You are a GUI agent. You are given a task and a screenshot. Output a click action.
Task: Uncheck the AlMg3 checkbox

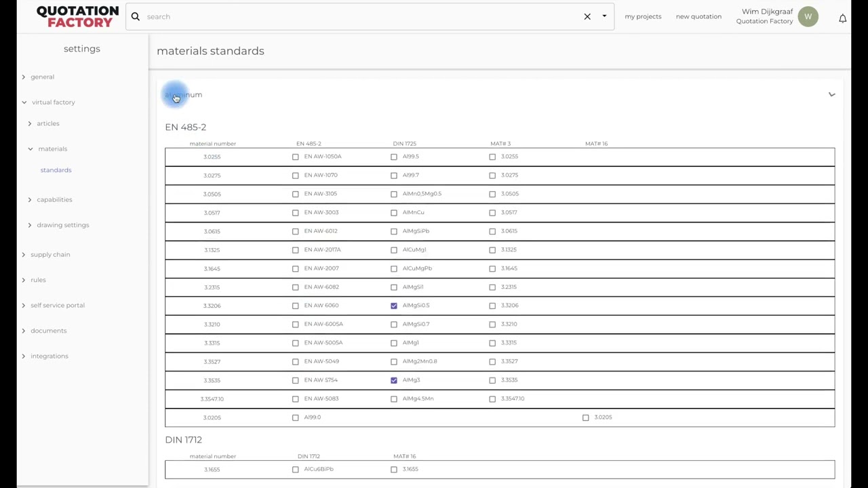[394, 381]
